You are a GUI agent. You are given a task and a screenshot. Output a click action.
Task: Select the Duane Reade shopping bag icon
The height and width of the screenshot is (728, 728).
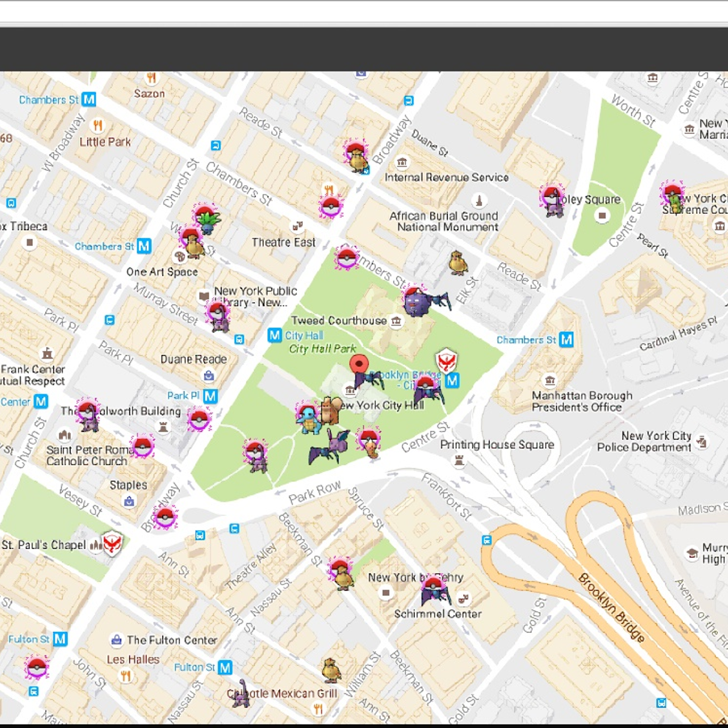click(x=209, y=375)
